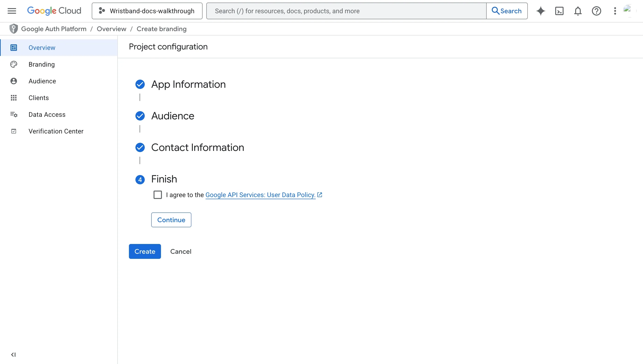Screen dimensions: 643x364
Task: Click the step 4 number badge
Action: click(140, 179)
